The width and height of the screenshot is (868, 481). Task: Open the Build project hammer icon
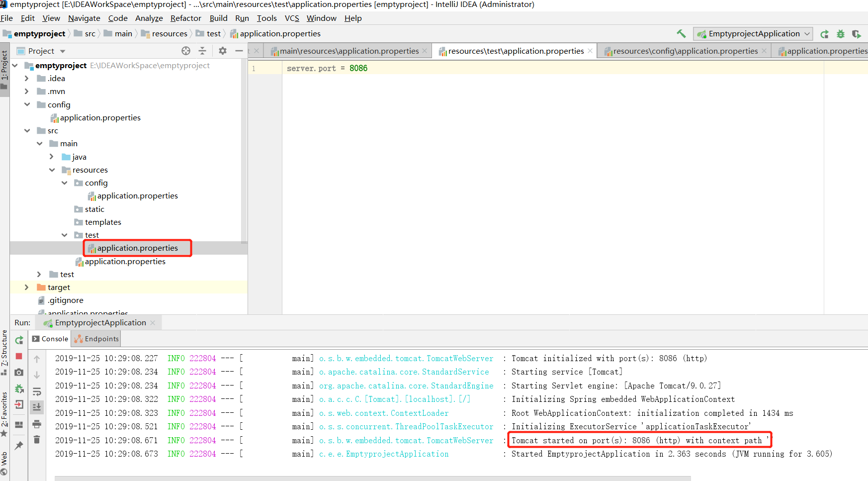[x=681, y=33]
